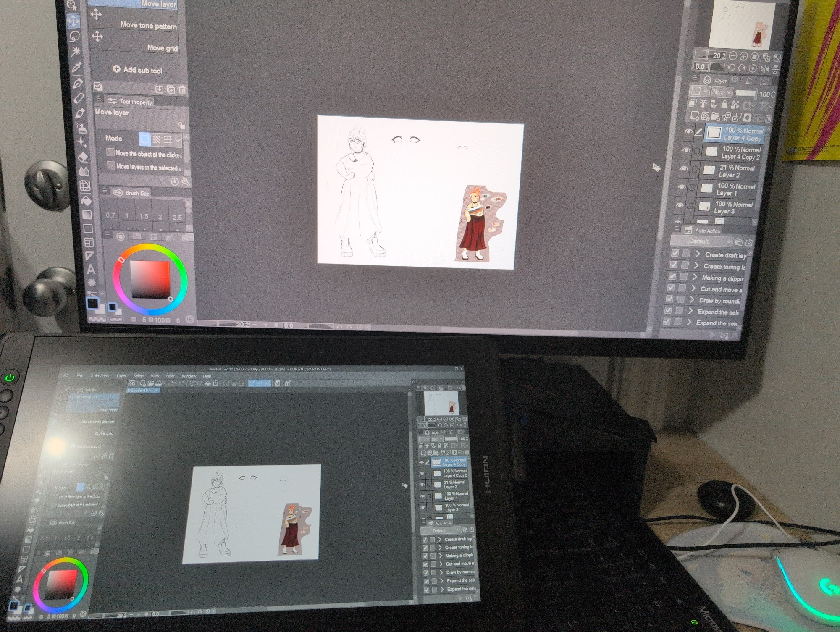Click the main black color swatch on upper monitor
Screen dimensions: 840x632
point(93,303)
